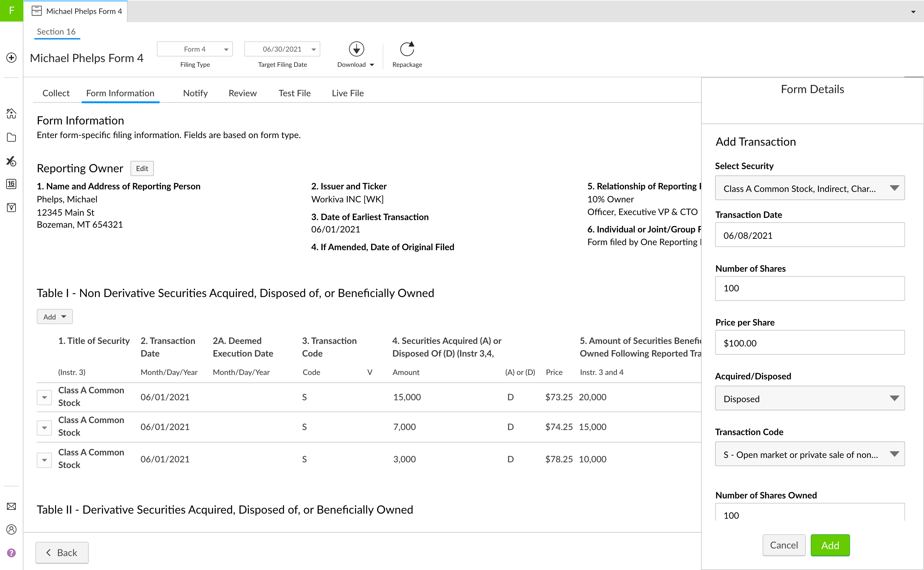The height and width of the screenshot is (570, 924).
Task: Click the green F app logo
Action: coord(11,10)
